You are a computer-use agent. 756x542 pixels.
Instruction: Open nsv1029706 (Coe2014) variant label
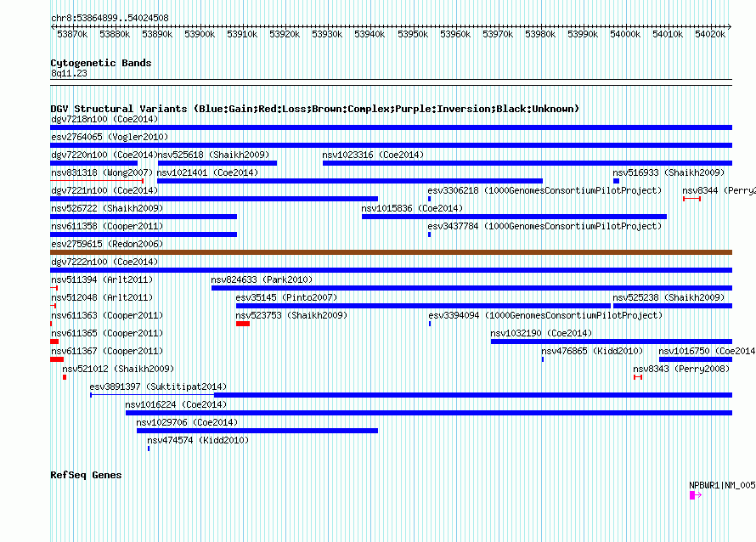pyautogui.click(x=187, y=422)
